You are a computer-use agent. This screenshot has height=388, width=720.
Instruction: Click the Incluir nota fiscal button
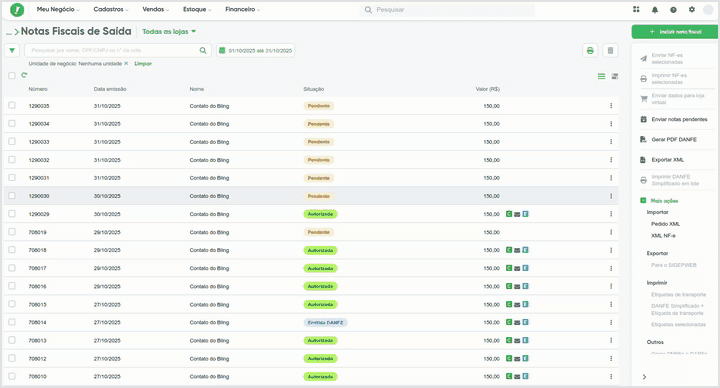coord(675,32)
